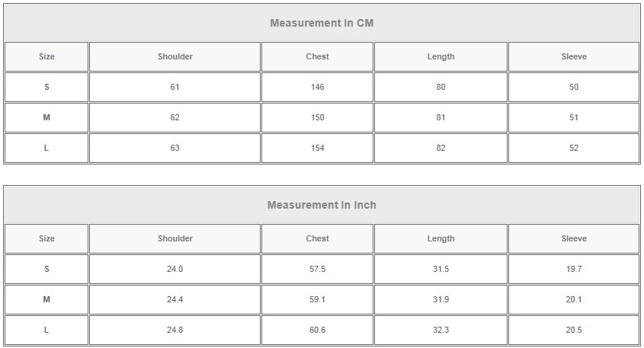The height and width of the screenshot is (348, 644).
Task: Select the sleeve value 20.1 cell
Action: pyautogui.click(x=574, y=299)
